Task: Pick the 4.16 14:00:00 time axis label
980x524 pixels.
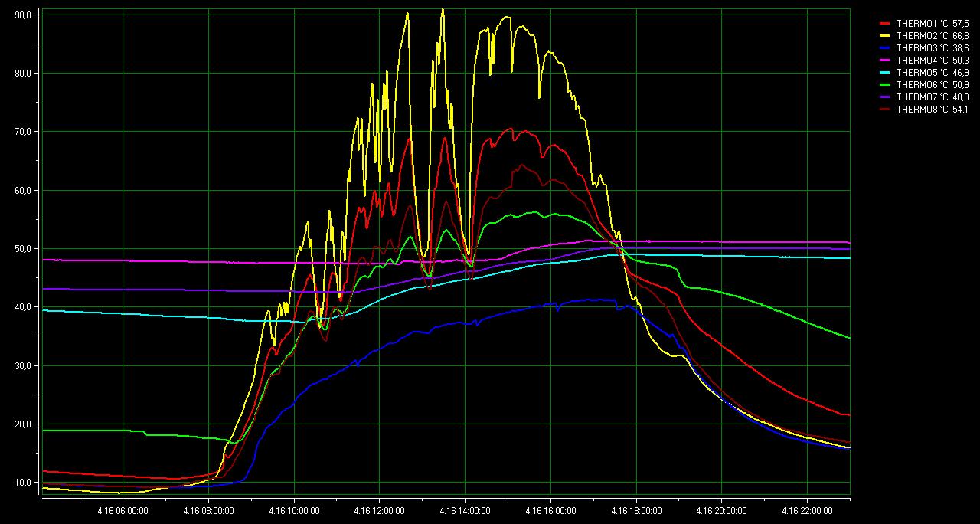Action: point(465,509)
